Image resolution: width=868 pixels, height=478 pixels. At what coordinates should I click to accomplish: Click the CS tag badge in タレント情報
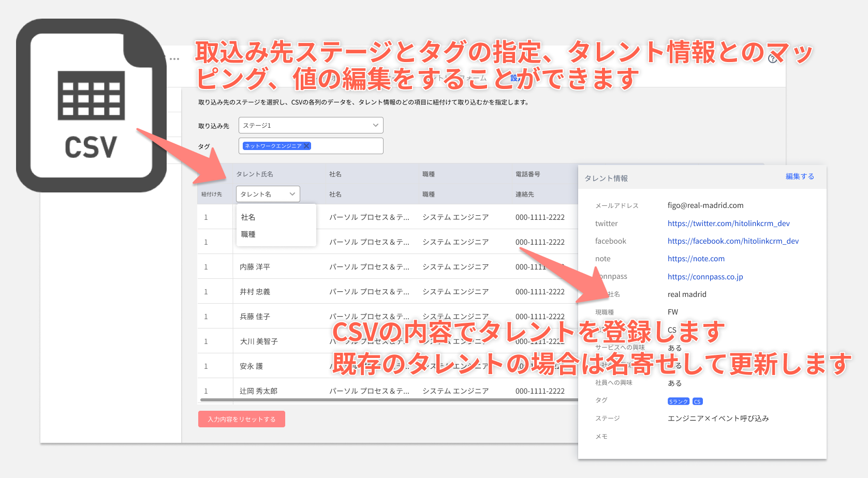coord(697,401)
